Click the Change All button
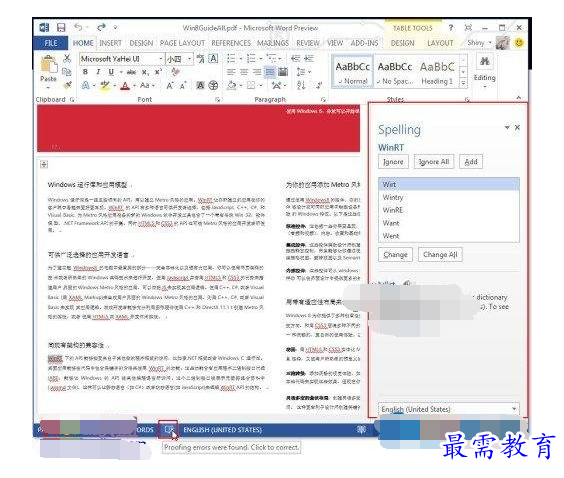 (440, 255)
